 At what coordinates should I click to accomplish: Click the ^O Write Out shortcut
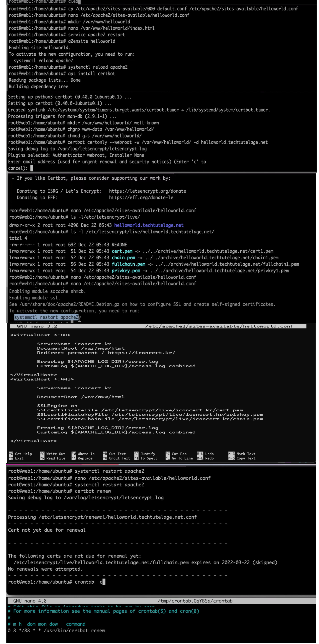53,454
